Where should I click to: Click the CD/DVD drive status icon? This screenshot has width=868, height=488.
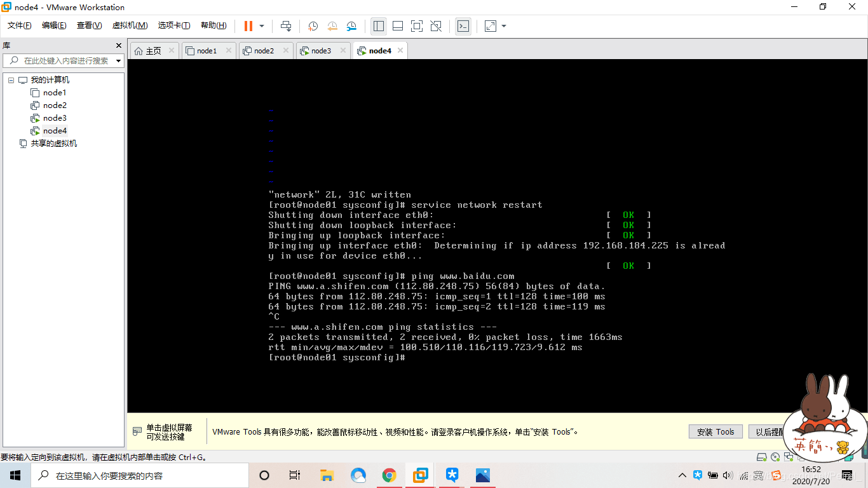pos(775,457)
